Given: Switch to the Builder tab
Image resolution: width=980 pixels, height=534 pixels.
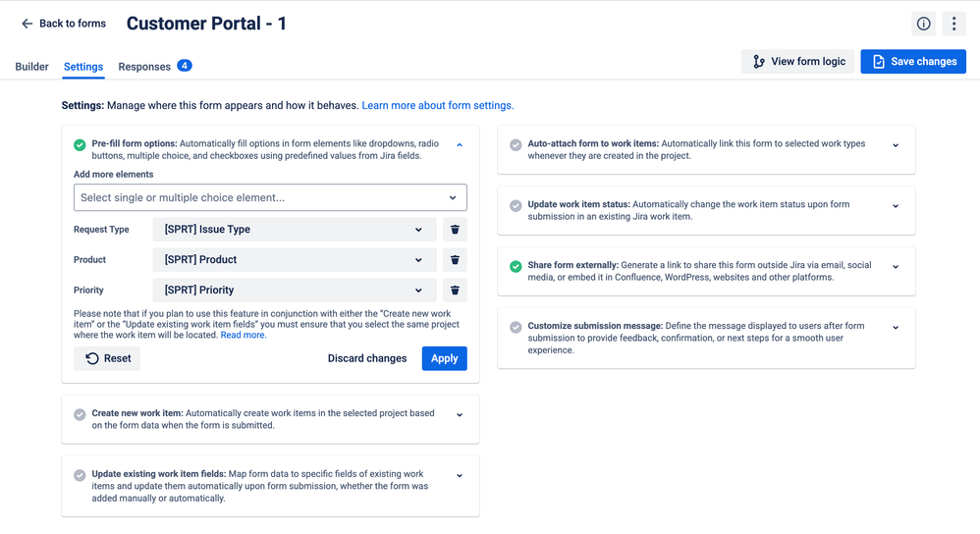Looking at the screenshot, I should pos(31,66).
